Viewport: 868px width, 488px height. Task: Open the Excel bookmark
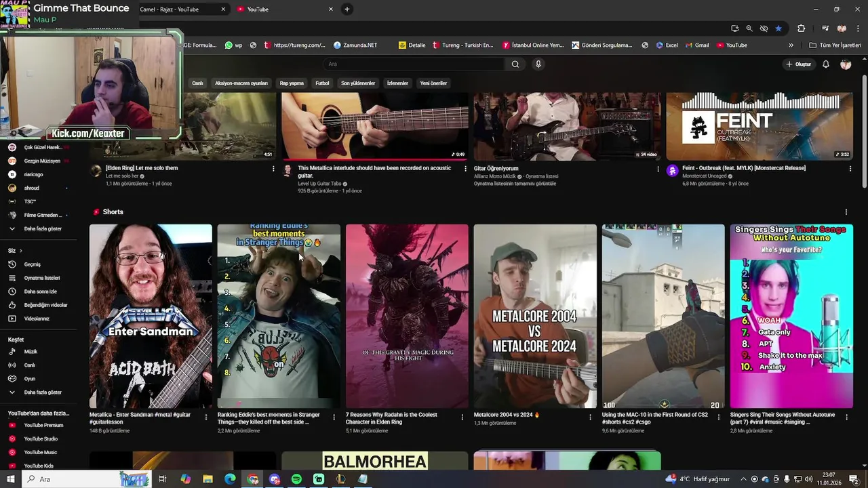[x=667, y=45]
